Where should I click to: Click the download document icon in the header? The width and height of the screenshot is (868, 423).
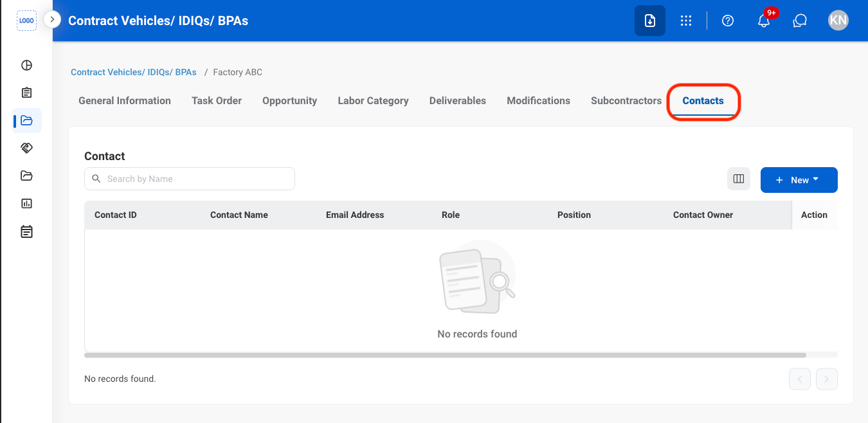tap(650, 21)
